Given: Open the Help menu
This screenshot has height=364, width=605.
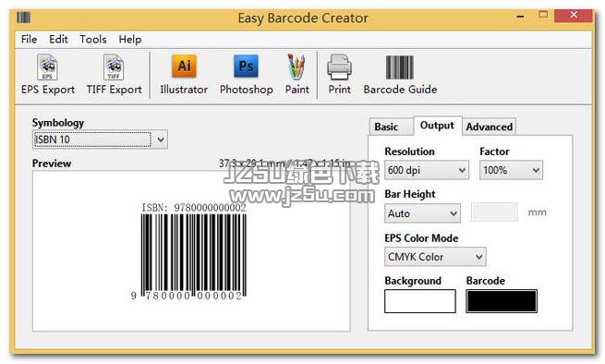Looking at the screenshot, I should [x=129, y=39].
